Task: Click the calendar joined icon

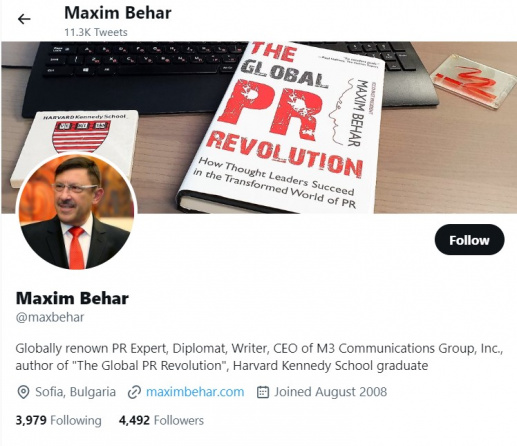Action: point(263,392)
